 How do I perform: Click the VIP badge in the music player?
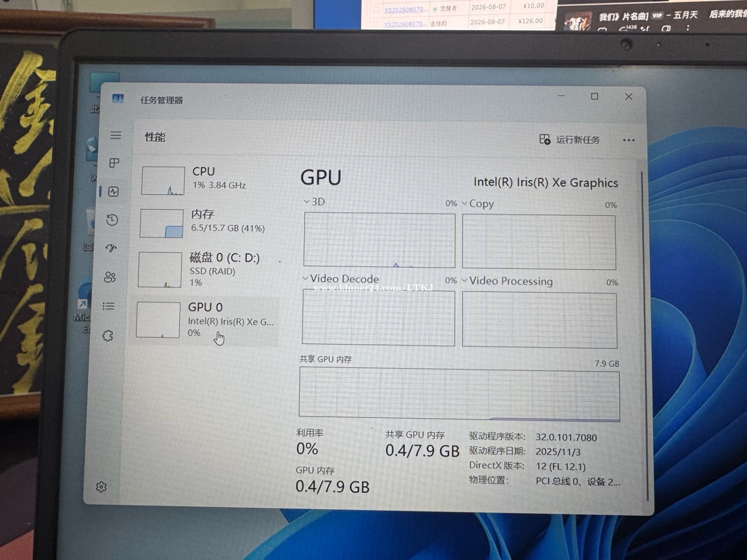pos(657,15)
